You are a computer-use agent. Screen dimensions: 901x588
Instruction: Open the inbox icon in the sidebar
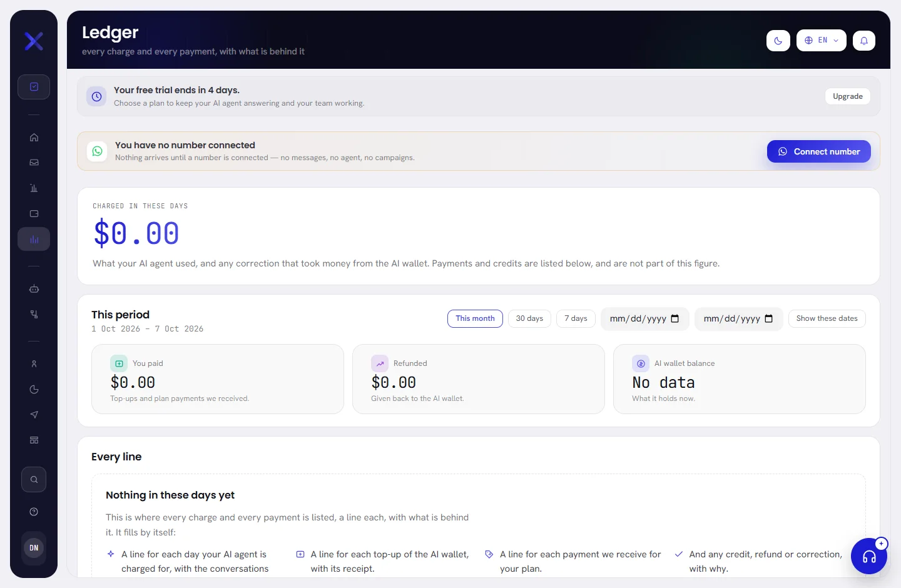coord(34,163)
